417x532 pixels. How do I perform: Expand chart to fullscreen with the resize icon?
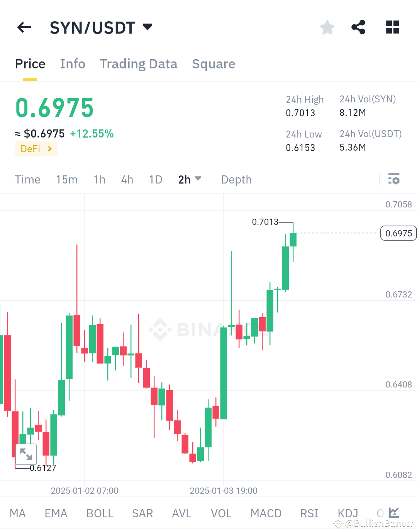coord(26,454)
